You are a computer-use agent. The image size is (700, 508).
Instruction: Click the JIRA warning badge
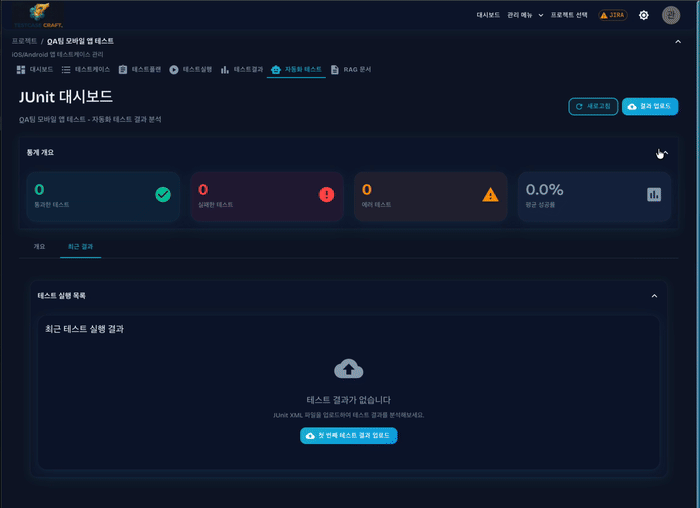tap(611, 15)
